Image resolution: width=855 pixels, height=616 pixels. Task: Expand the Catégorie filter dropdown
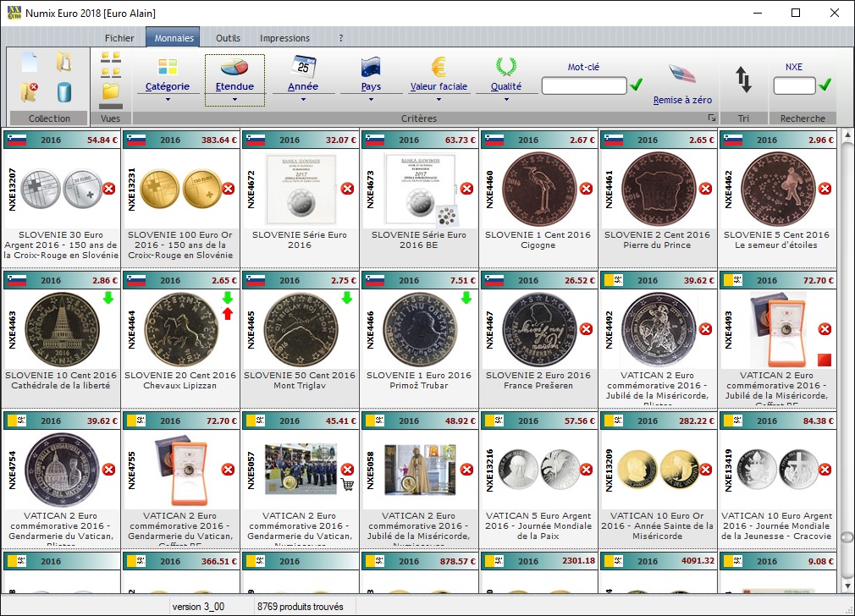(168, 99)
